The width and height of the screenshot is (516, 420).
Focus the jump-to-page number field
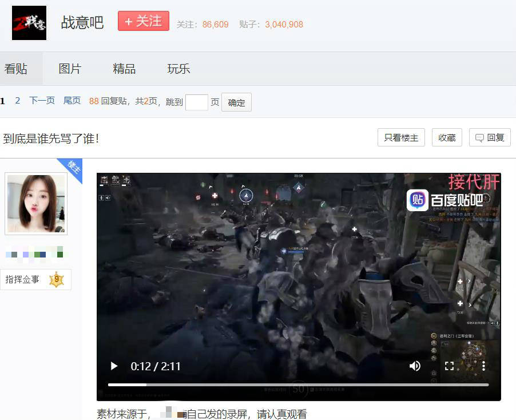pyautogui.click(x=197, y=102)
